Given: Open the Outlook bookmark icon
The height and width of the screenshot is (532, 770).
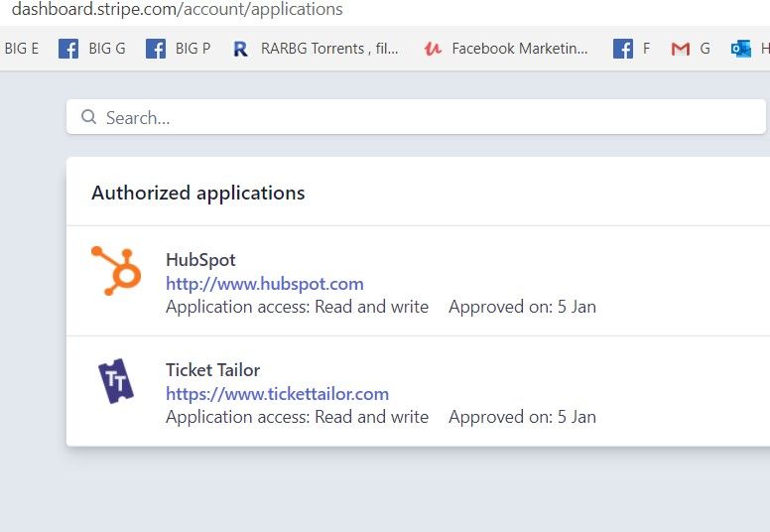Looking at the screenshot, I should coord(740,49).
